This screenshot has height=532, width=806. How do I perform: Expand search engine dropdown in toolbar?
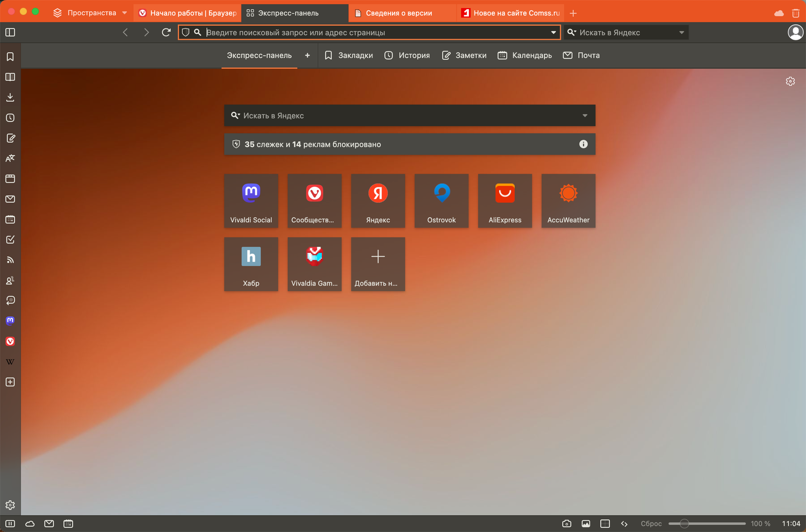(682, 33)
